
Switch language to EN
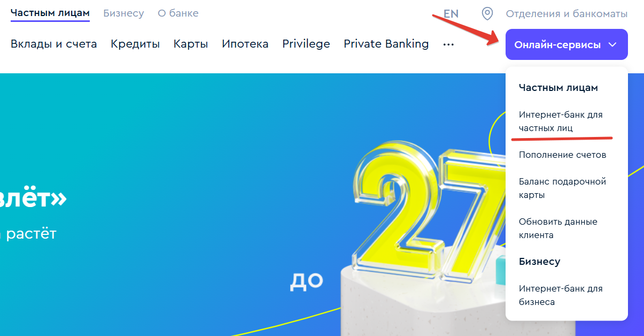pos(451,14)
